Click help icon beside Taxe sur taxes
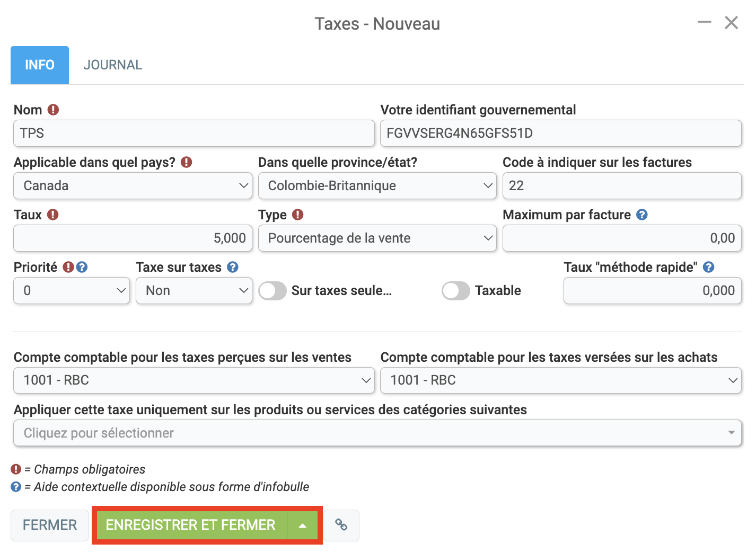The height and width of the screenshot is (552, 756). 232,267
